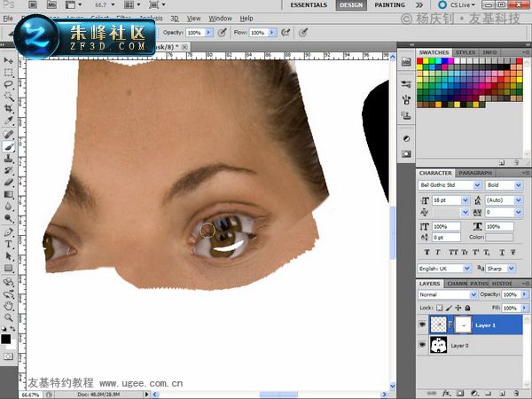Select the History Brush tool
Image resolution: width=532 pixels, height=399 pixels.
point(9,170)
